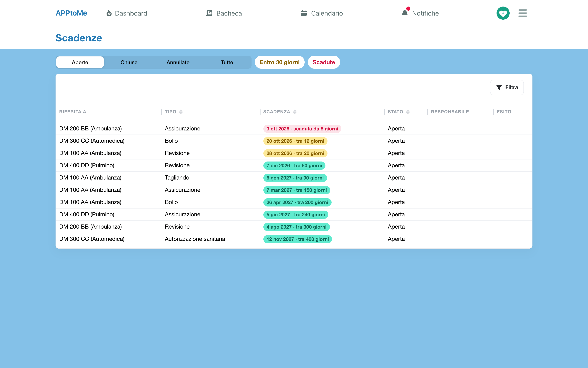Sort by TIPO column arrows

(181, 112)
